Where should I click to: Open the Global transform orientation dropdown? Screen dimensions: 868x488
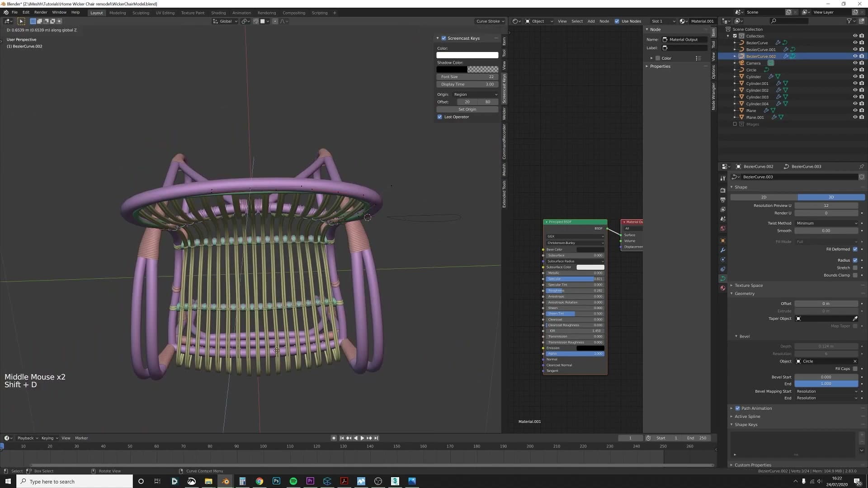225,21
